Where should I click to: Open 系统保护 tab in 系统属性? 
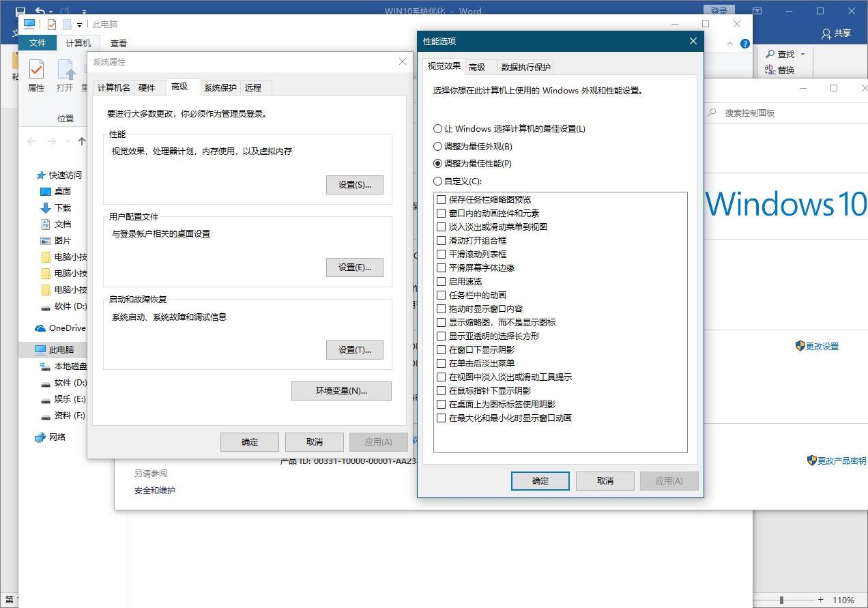[220, 87]
